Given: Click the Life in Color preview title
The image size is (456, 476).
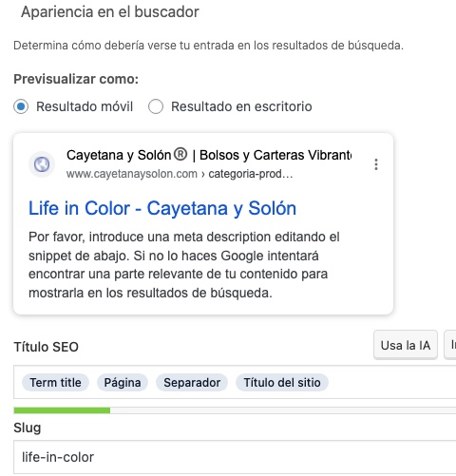Looking at the screenshot, I should click(x=162, y=208).
